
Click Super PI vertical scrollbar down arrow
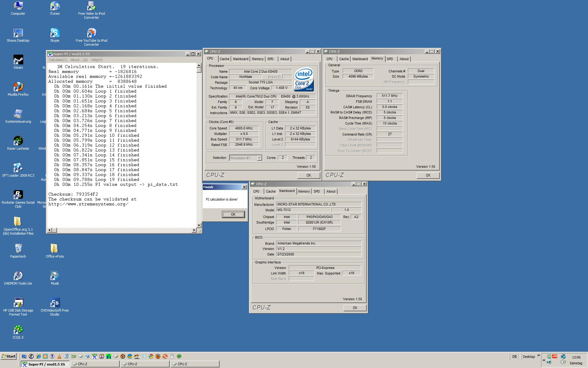click(199, 225)
